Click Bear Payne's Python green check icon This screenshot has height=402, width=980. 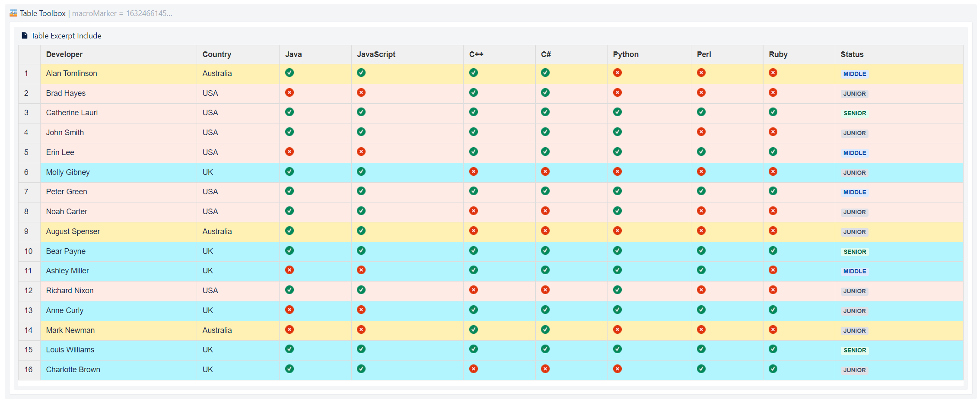pyautogui.click(x=617, y=250)
